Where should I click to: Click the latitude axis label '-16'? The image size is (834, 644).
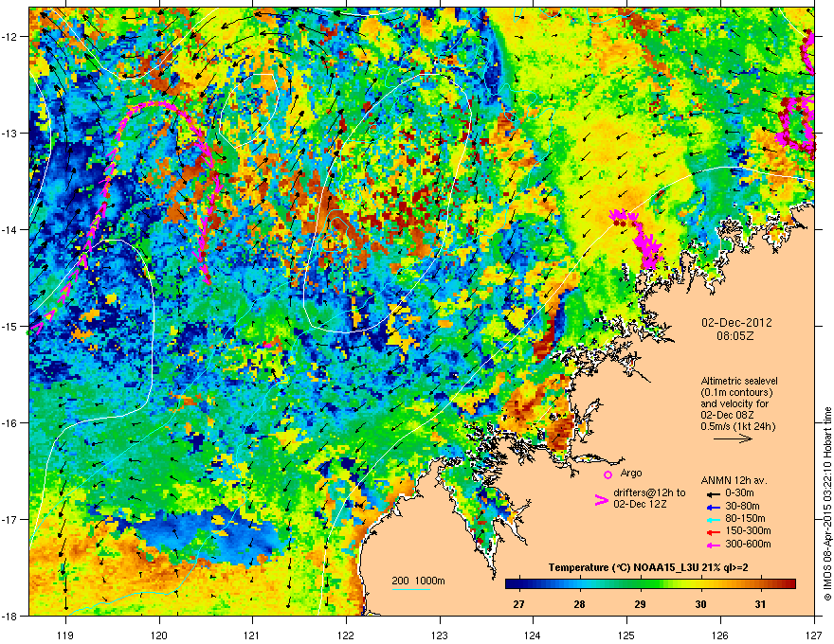9,423
